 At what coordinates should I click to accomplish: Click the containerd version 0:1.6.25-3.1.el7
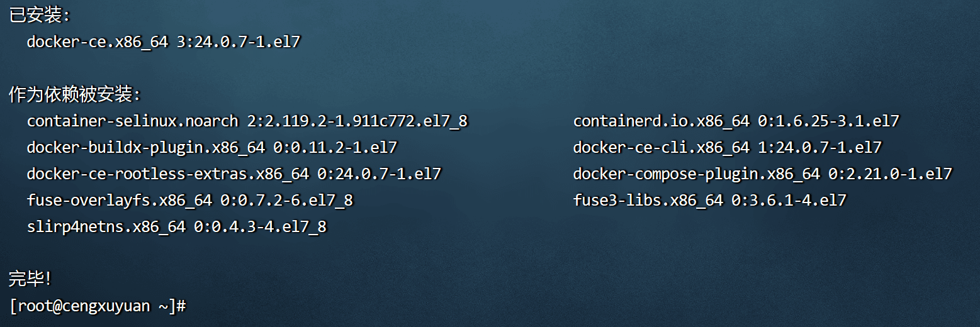[828, 121]
